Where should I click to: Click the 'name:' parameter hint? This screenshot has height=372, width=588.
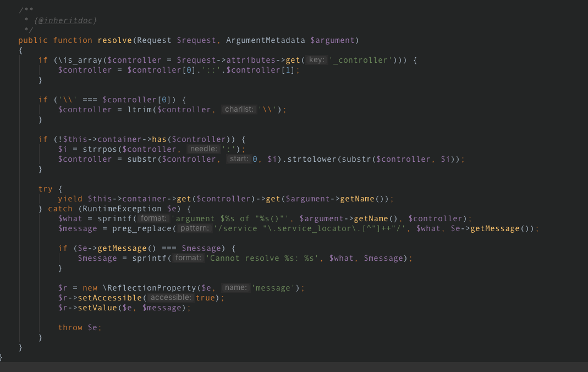(x=236, y=288)
